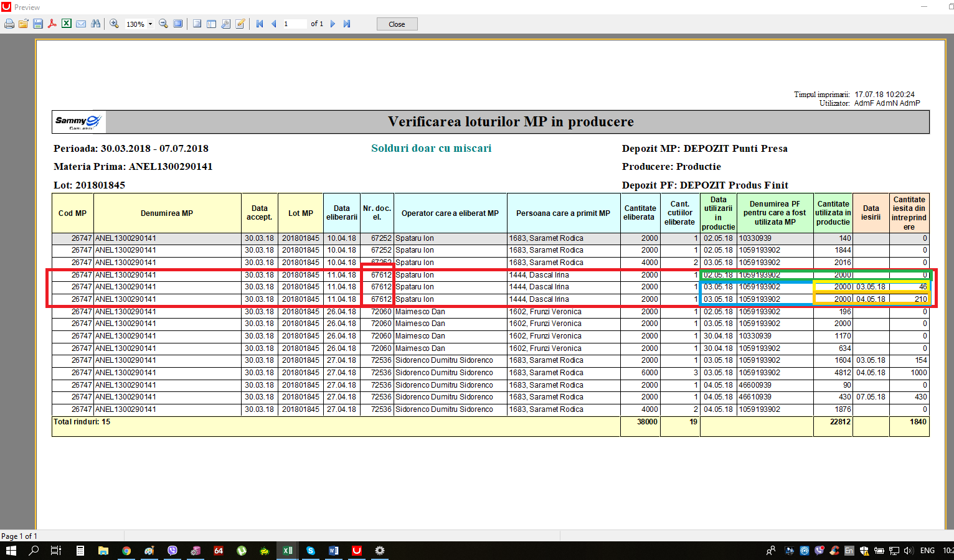Click the page number field
Screen dimensions: 954x560
click(295, 24)
